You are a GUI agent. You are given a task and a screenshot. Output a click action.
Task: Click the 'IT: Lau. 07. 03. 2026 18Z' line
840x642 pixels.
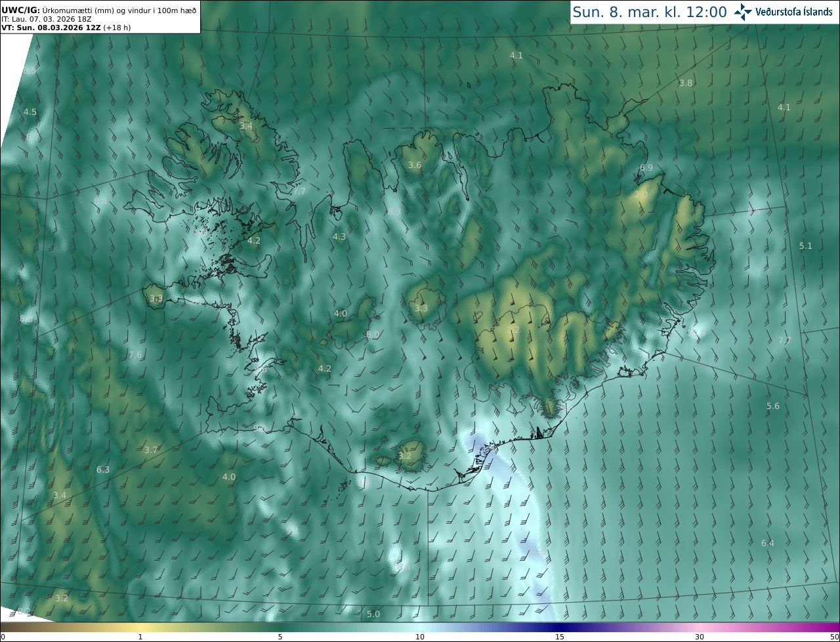(47, 19)
